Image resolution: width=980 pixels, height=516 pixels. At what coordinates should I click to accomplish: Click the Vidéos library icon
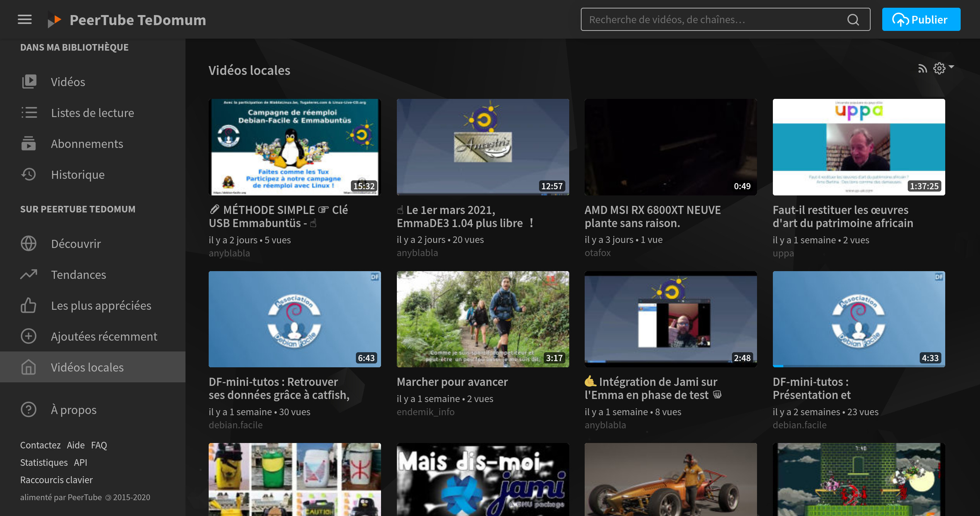pos(29,81)
